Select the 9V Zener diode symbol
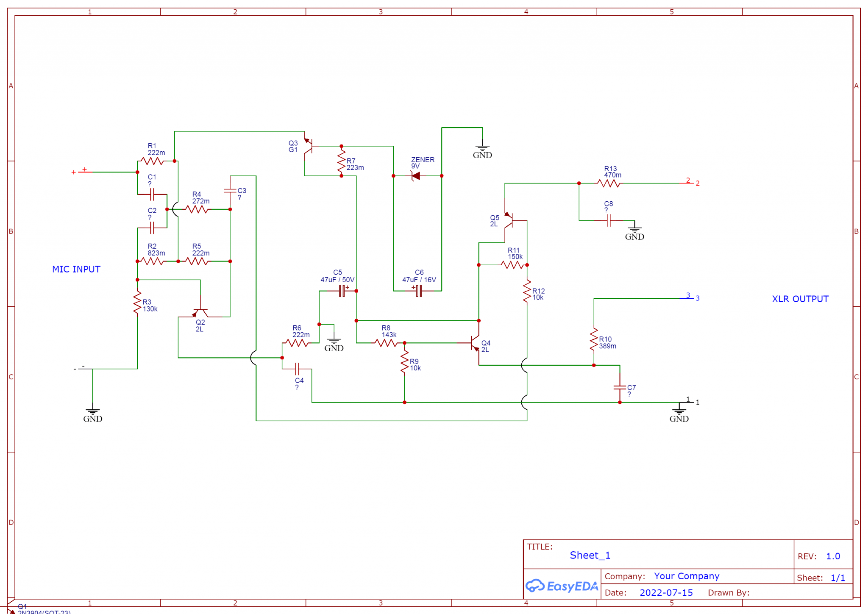The height and width of the screenshot is (614, 868). pos(416,176)
